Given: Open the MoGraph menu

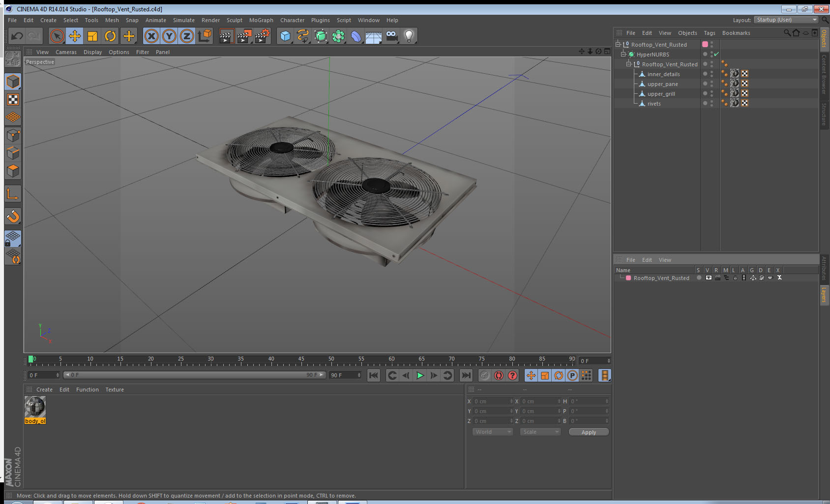Looking at the screenshot, I should (261, 20).
